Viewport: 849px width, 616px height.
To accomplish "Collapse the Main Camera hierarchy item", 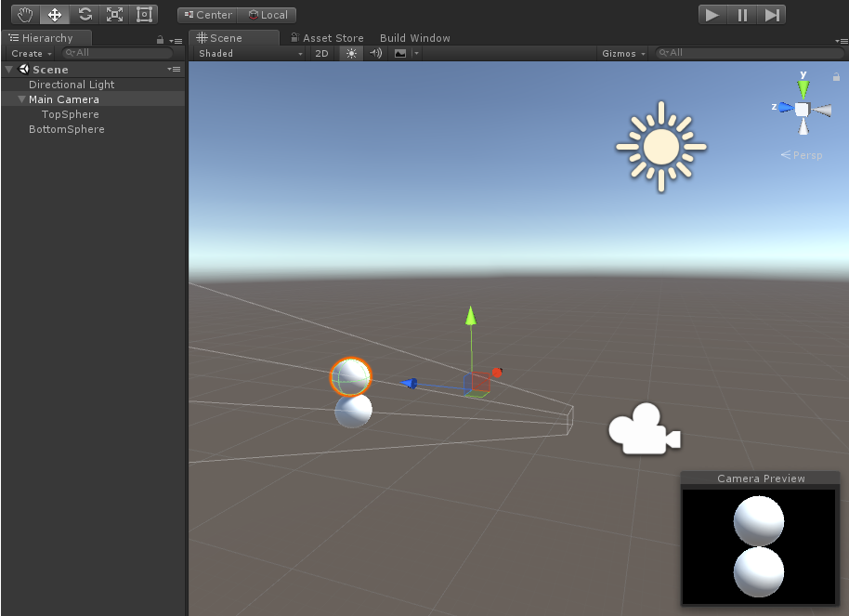I will coord(20,99).
